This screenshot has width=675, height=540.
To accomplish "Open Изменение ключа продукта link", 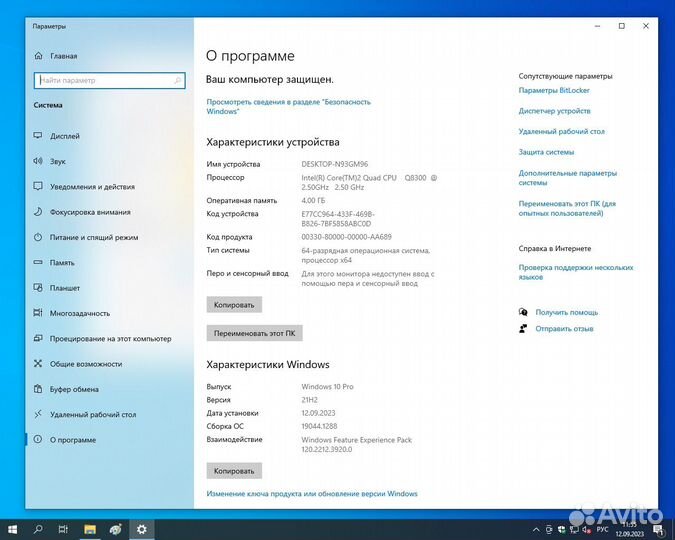I will coord(312,493).
